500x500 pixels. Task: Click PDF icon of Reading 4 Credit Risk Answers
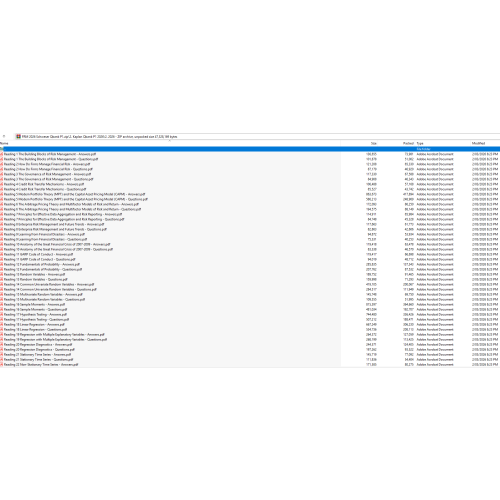point(2,184)
